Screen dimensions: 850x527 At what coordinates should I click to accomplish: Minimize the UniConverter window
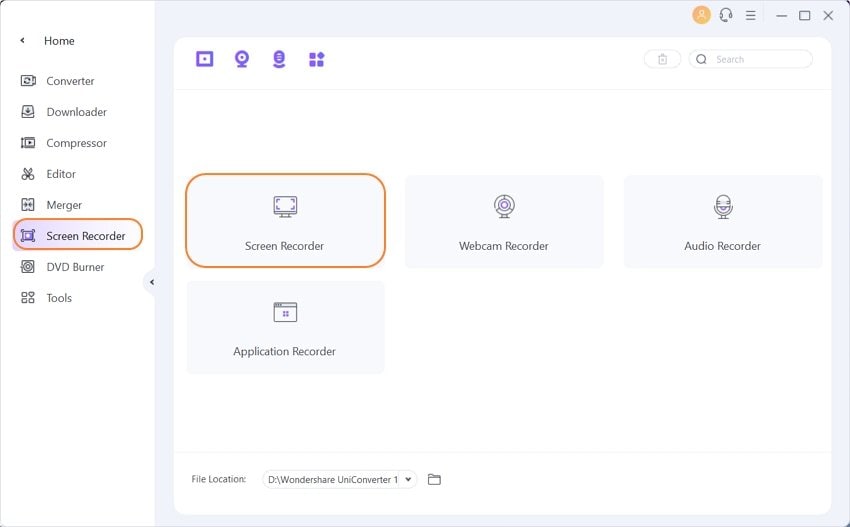pos(781,16)
